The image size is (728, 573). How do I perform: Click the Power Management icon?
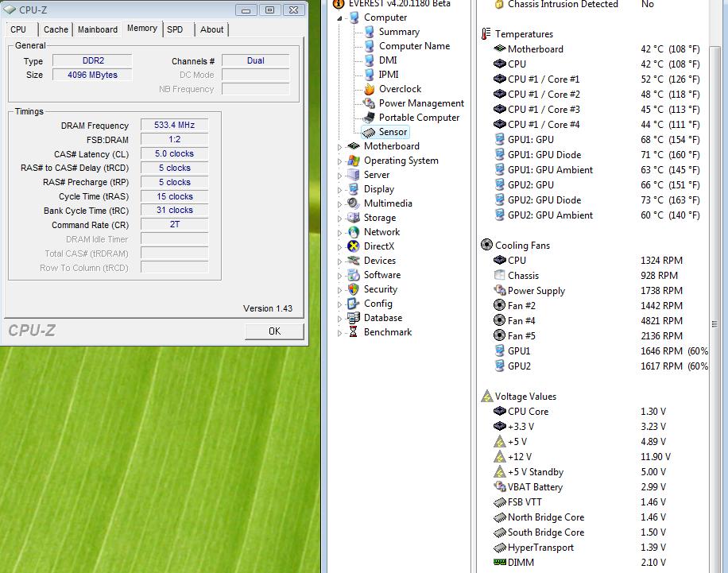click(370, 103)
